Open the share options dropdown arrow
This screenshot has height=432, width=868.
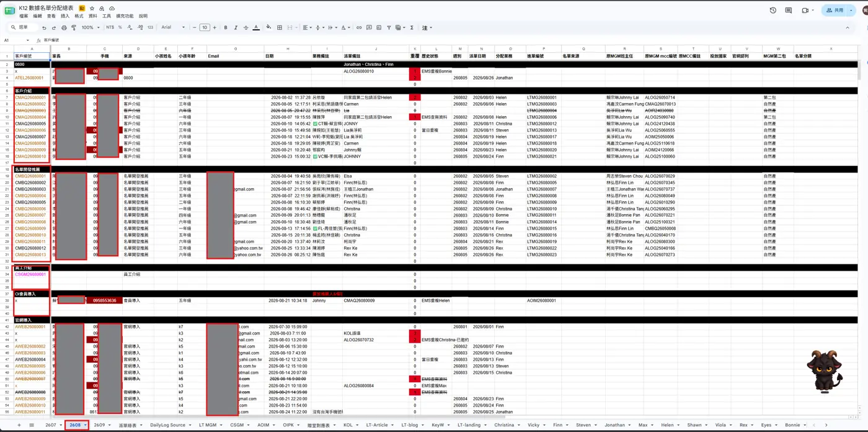pos(852,11)
